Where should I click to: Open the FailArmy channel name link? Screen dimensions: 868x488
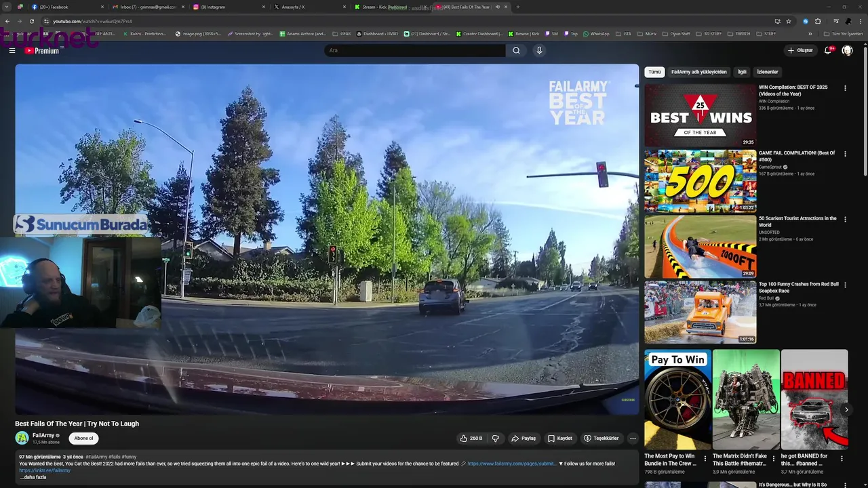43,435
